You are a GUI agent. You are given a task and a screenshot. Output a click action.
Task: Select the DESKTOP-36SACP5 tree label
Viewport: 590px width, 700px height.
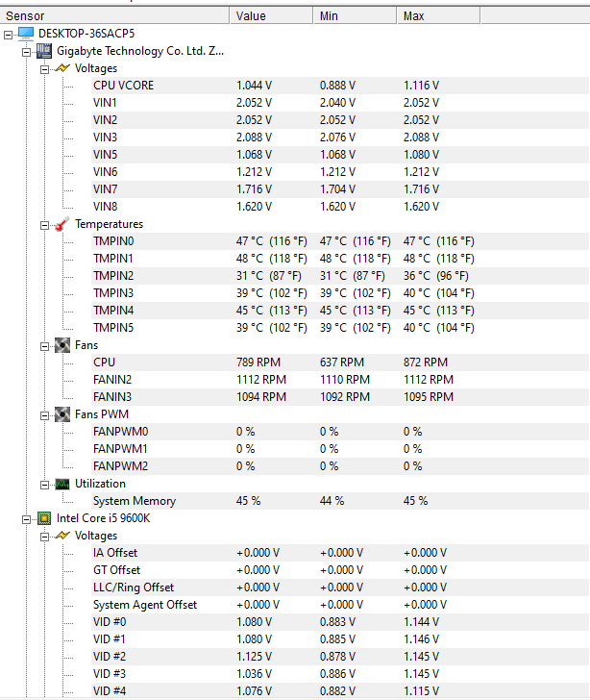86,34
